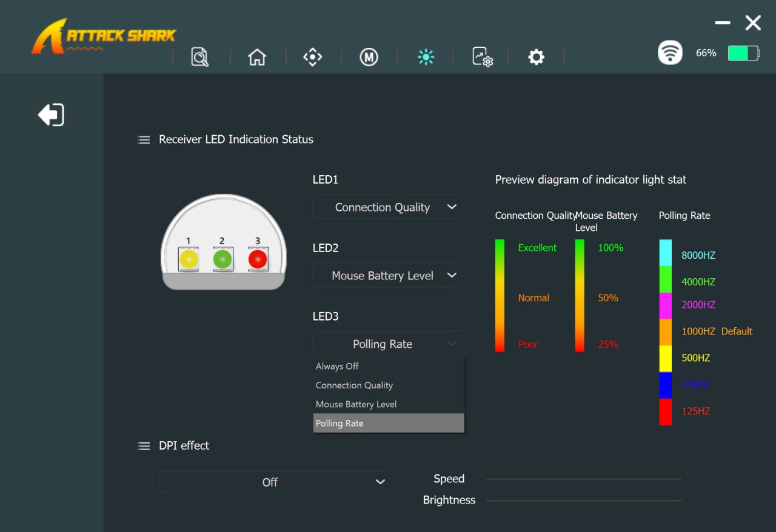The width and height of the screenshot is (776, 532).
Task: Click the list icon beside DPI effect
Action: tap(144, 446)
